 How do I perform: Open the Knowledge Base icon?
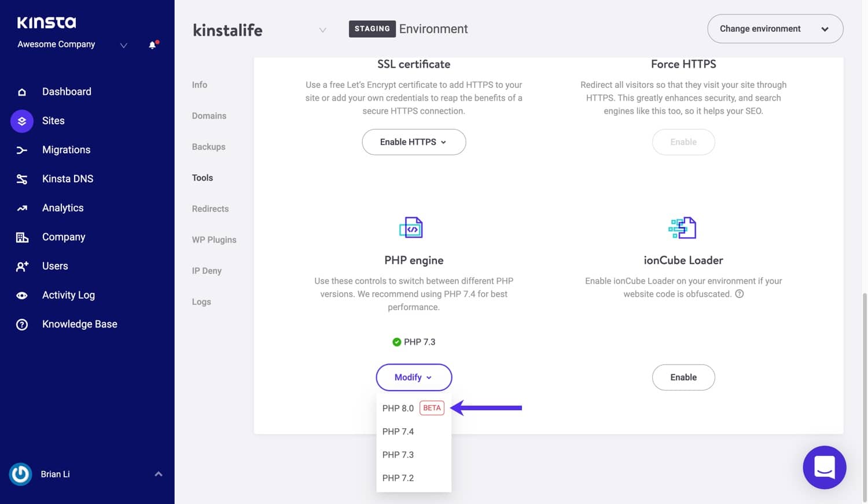click(x=22, y=324)
